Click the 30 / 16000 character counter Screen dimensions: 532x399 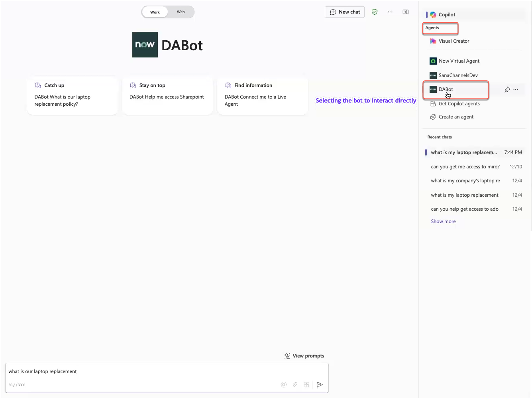coord(17,385)
